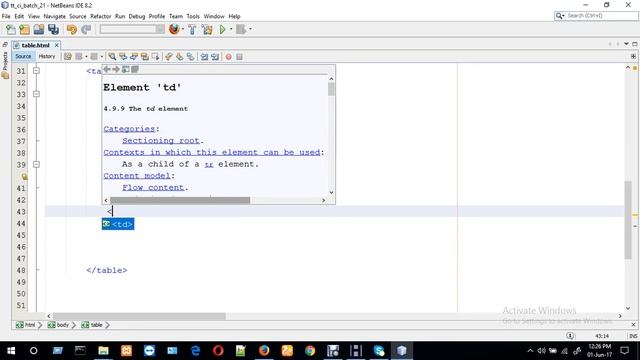This screenshot has height=360, width=640.
Task: Follow the Categories link in documentation
Action: click(x=129, y=129)
